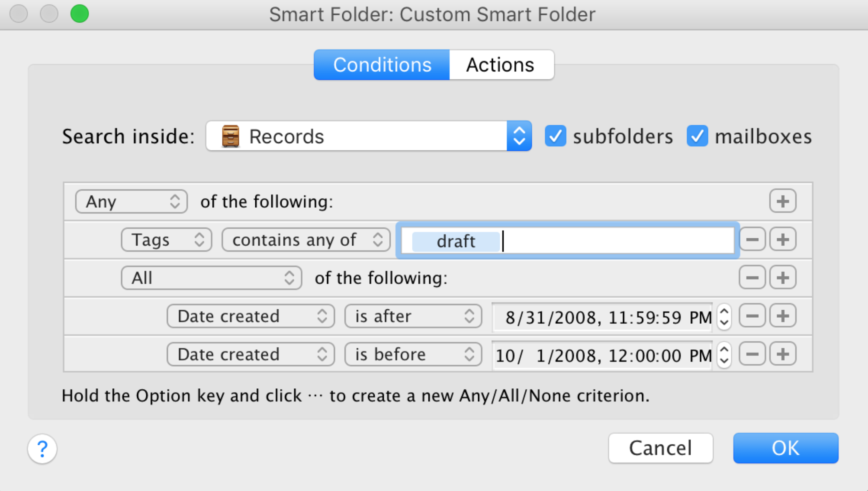This screenshot has width=868, height=491.
Task: Click the help question mark button
Action: tap(42, 448)
